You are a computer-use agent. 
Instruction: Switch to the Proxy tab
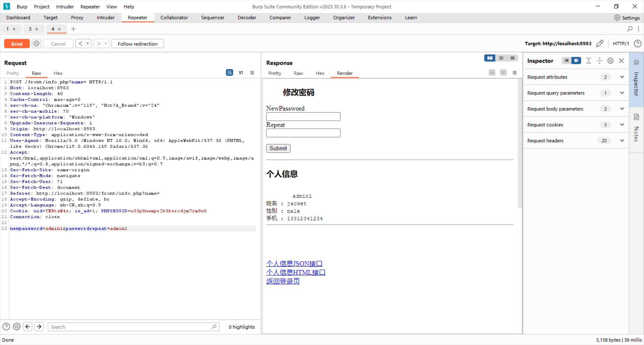pyautogui.click(x=77, y=18)
